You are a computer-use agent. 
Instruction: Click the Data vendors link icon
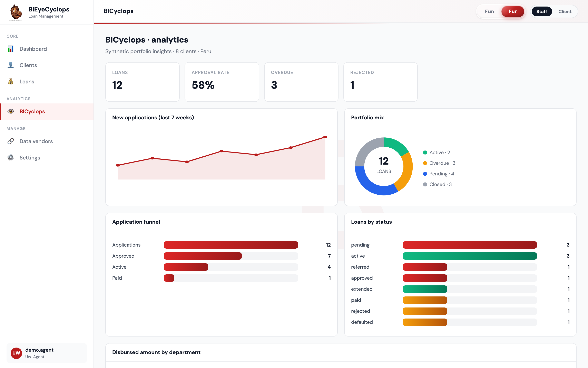10,141
